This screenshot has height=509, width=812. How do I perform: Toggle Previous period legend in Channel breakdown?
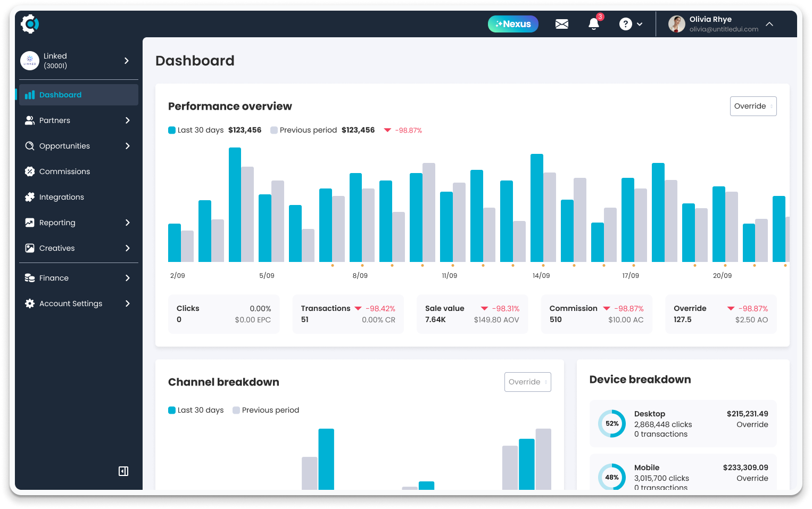point(266,410)
